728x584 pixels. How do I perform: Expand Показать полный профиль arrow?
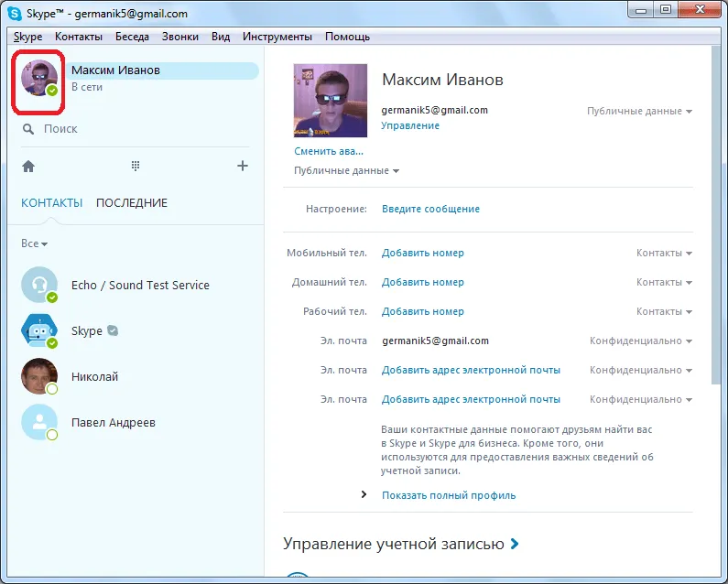click(364, 495)
